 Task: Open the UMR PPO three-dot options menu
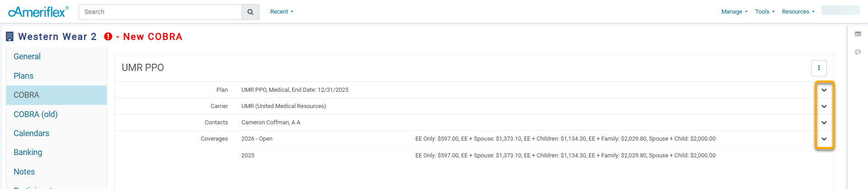point(819,68)
